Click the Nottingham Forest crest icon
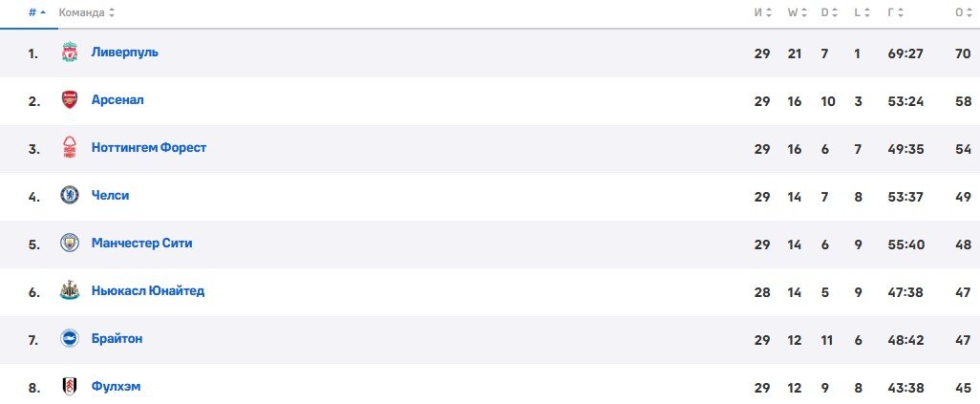Viewport: 980px width, 404px height. [69, 148]
